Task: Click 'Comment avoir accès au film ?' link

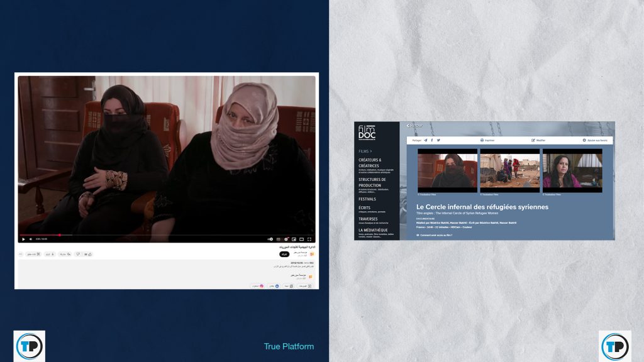Action: 435,235
